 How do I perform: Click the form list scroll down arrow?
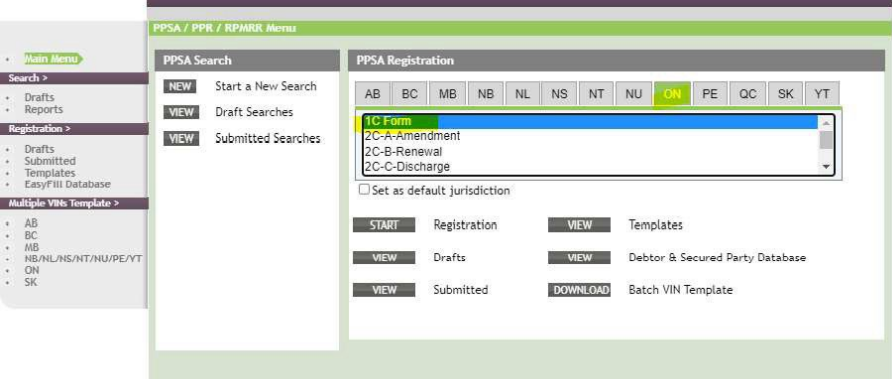click(826, 167)
